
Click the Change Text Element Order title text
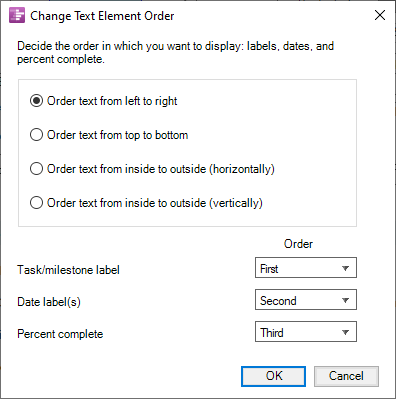pos(102,16)
